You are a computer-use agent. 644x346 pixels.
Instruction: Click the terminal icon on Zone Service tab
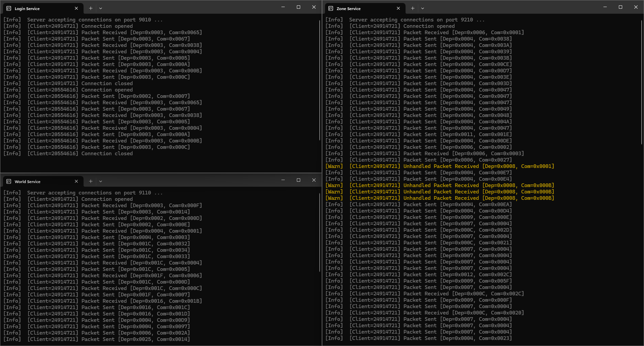[x=331, y=8]
